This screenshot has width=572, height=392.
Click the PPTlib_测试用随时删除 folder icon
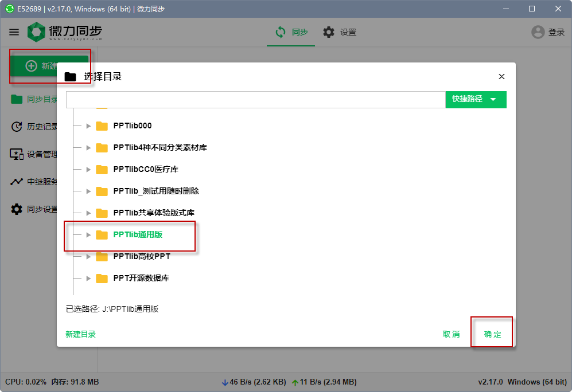click(x=102, y=191)
